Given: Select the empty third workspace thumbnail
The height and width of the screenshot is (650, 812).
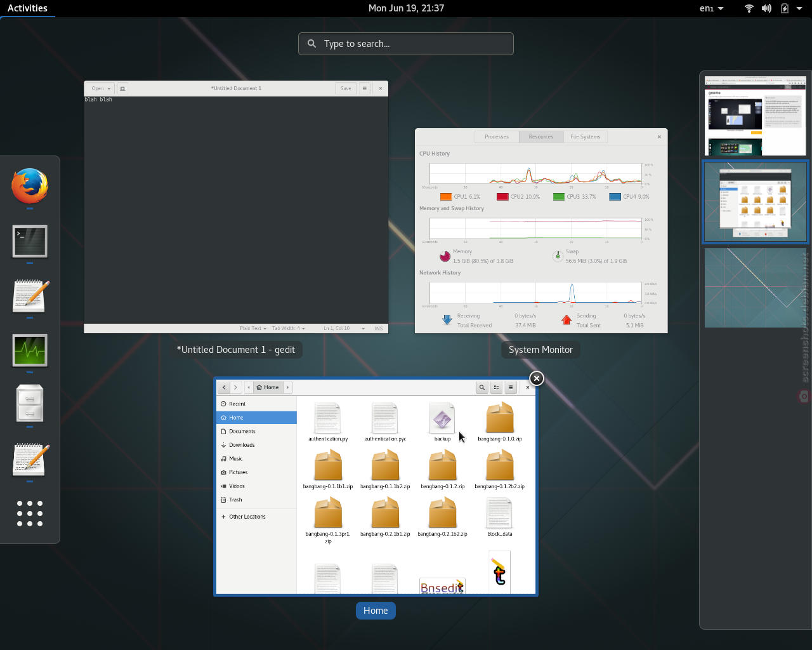Looking at the screenshot, I should point(755,288).
